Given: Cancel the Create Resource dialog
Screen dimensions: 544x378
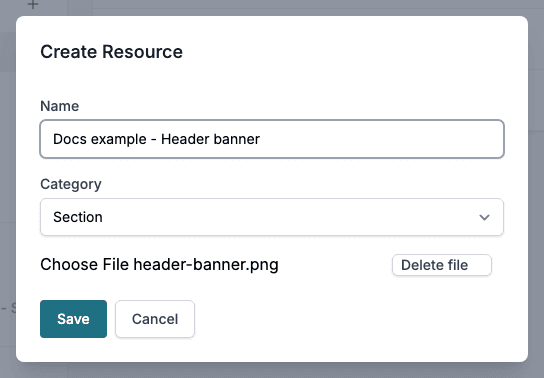Looking at the screenshot, I should coord(155,319).
